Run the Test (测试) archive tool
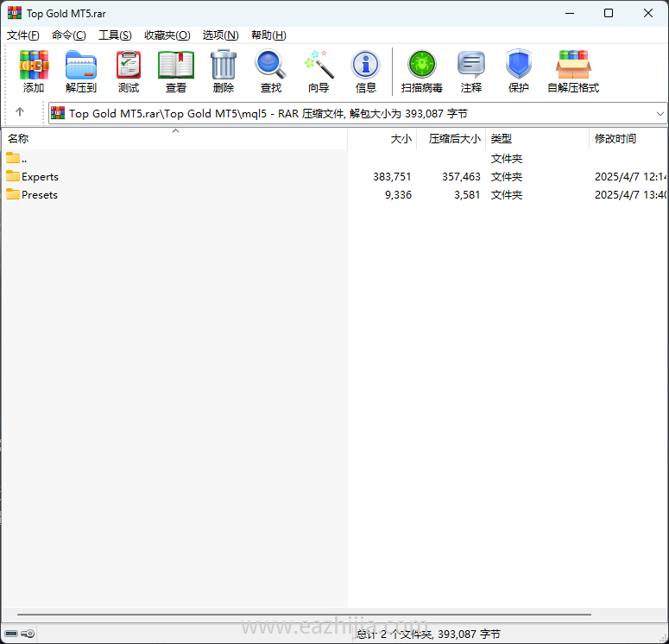 (x=129, y=65)
